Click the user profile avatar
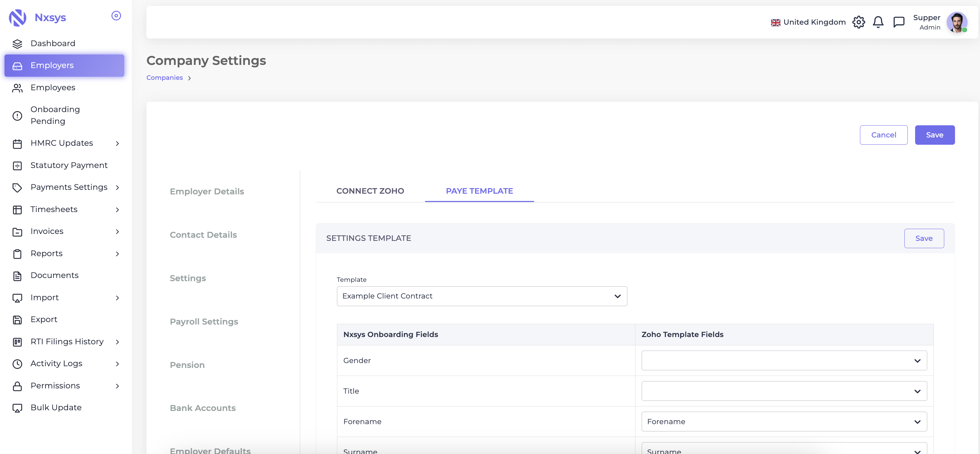Viewport: 980px width, 454px height. click(956, 22)
